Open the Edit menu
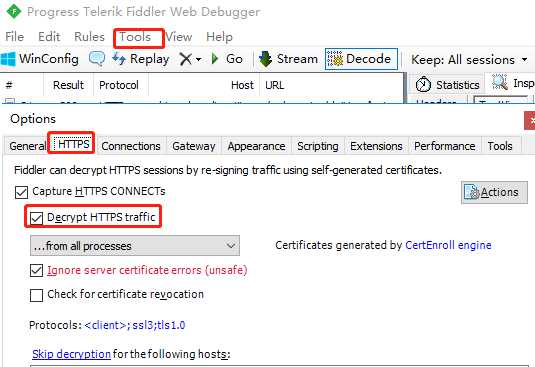Viewport: 535px width, 367px height. (x=49, y=36)
